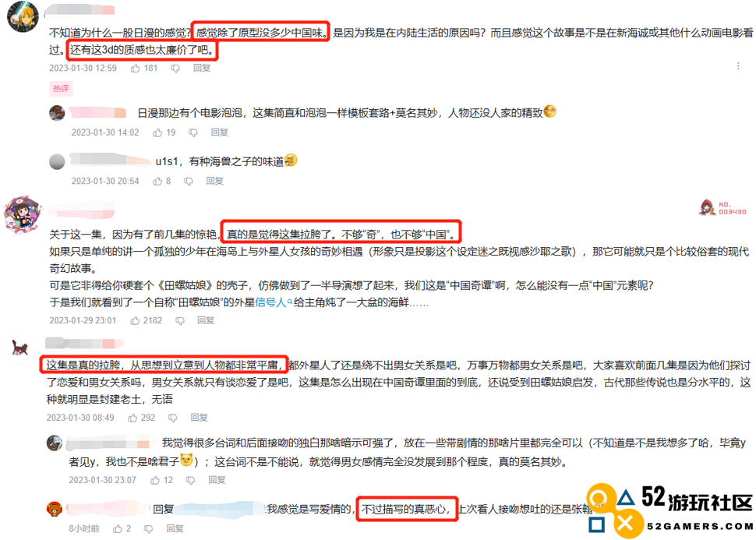Viewport: 756px width, 540px height.
Task: Like the comment with 2182 likes
Action: [135, 320]
